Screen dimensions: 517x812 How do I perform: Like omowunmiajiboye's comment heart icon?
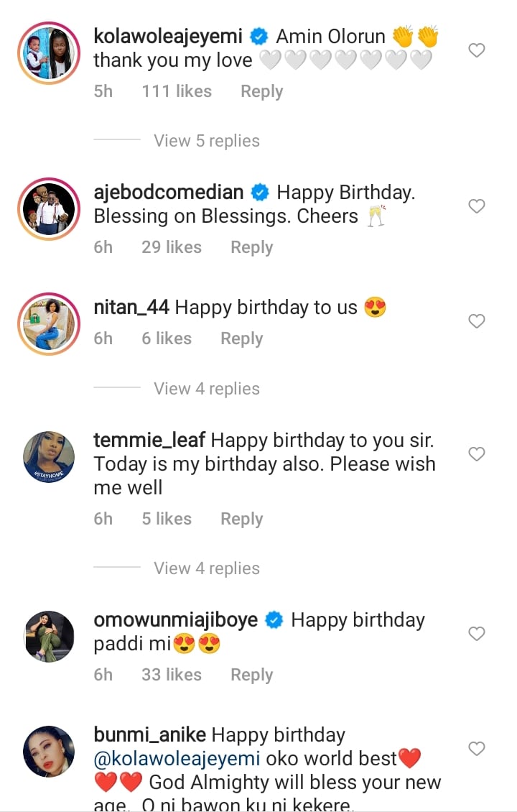coord(476,634)
